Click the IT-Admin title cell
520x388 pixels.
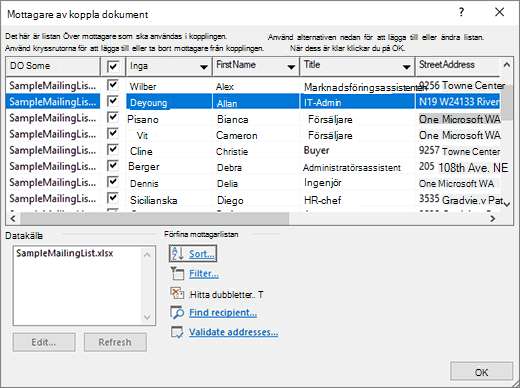pyautogui.click(x=357, y=102)
